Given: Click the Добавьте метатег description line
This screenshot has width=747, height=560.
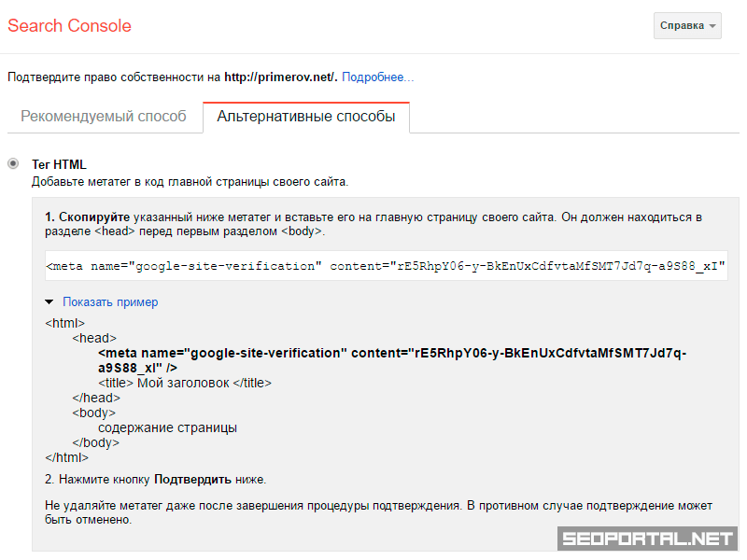Looking at the screenshot, I should (190, 181).
